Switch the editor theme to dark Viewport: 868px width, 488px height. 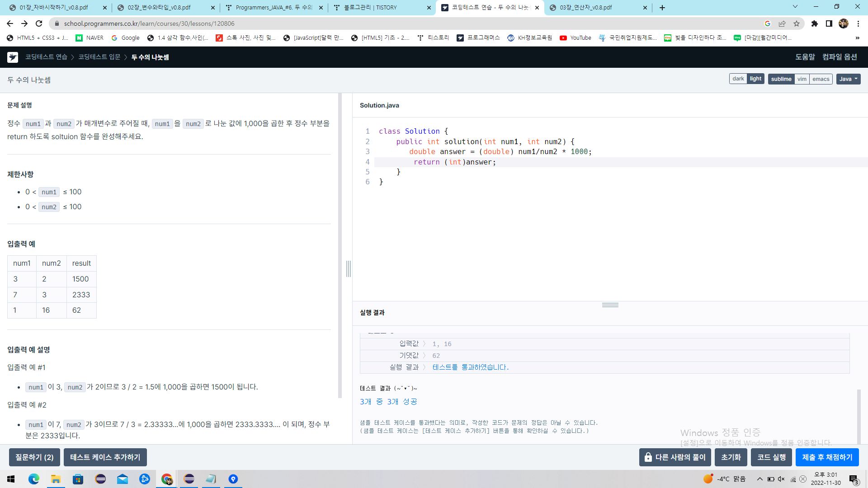738,78
